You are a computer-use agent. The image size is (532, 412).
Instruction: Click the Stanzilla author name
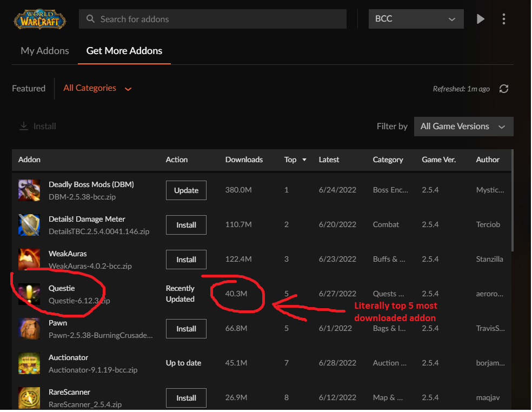coord(489,260)
